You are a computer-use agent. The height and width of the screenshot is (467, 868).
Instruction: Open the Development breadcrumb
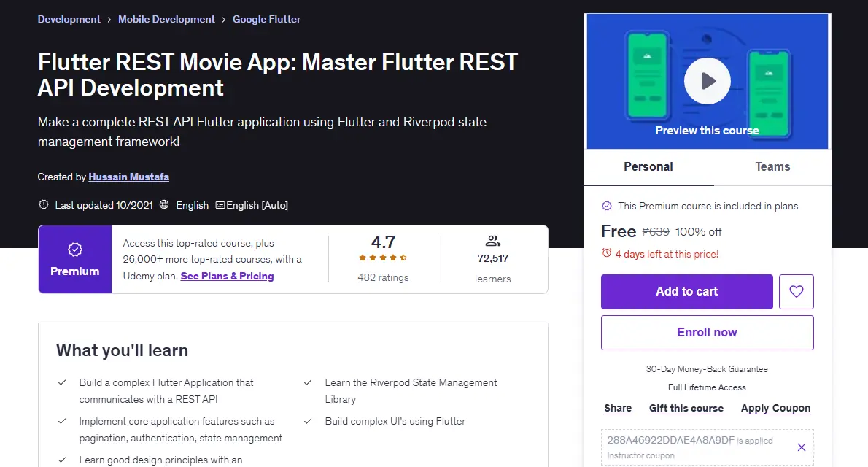point(69,19)
